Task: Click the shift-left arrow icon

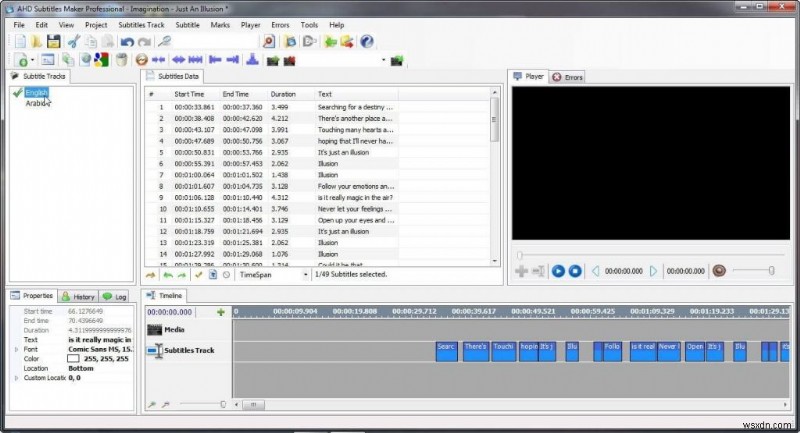Action: click(x=215, y=60)
